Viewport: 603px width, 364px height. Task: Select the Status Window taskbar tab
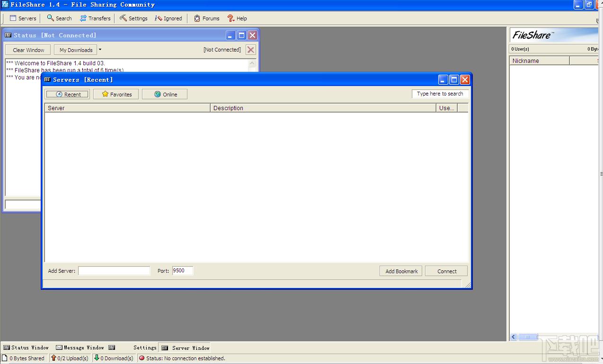(26, 347)
